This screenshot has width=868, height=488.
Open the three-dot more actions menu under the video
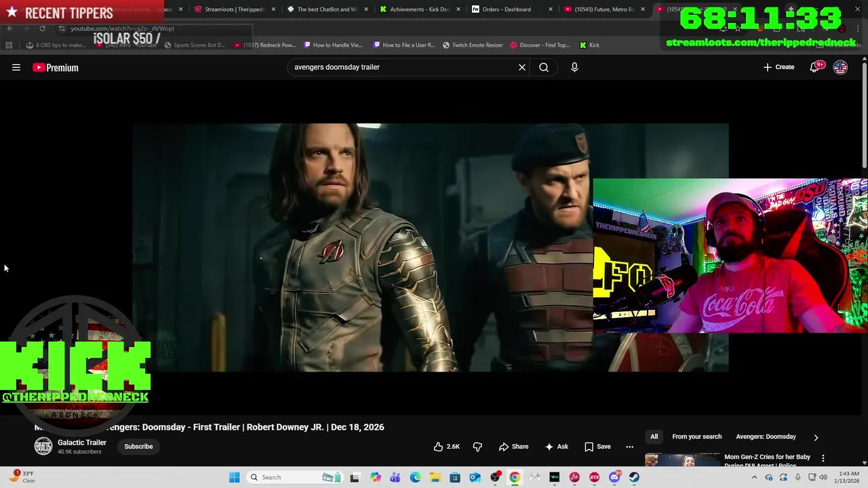pos(629,447)
